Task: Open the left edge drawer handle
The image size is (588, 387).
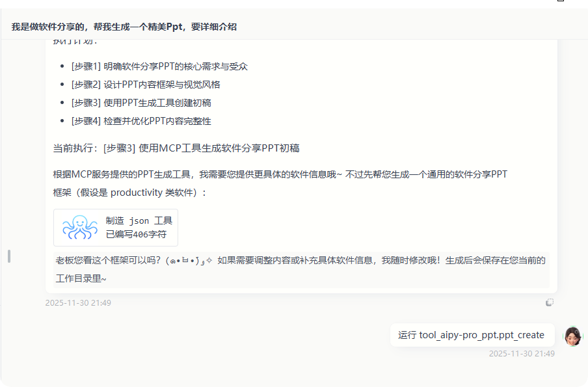Action: point(8,256)
